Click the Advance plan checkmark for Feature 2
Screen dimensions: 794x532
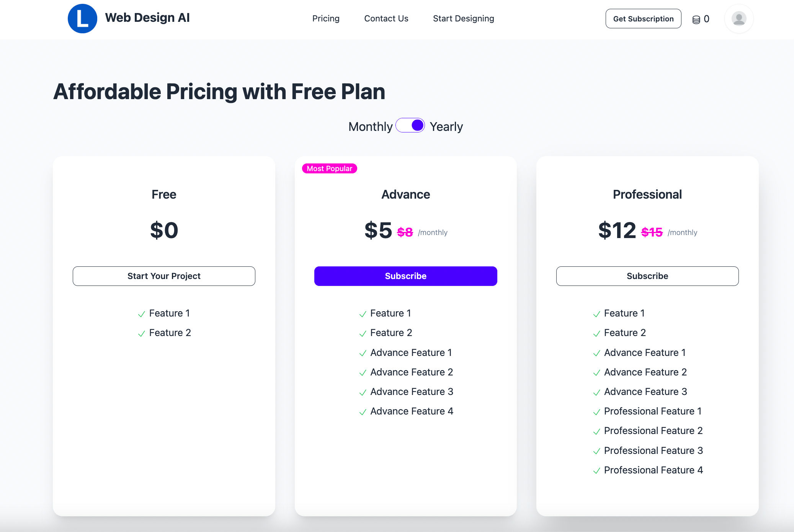click(362, 333)
